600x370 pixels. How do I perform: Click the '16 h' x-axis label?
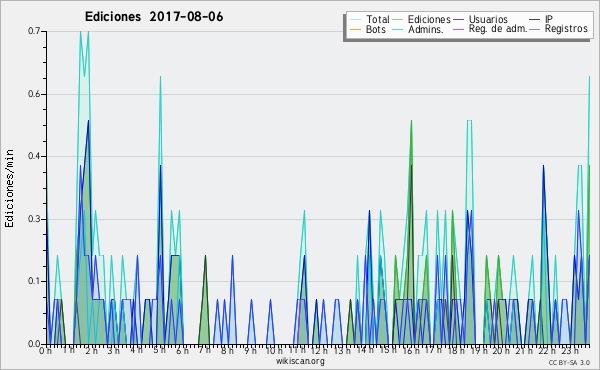[x=411, y=350]
